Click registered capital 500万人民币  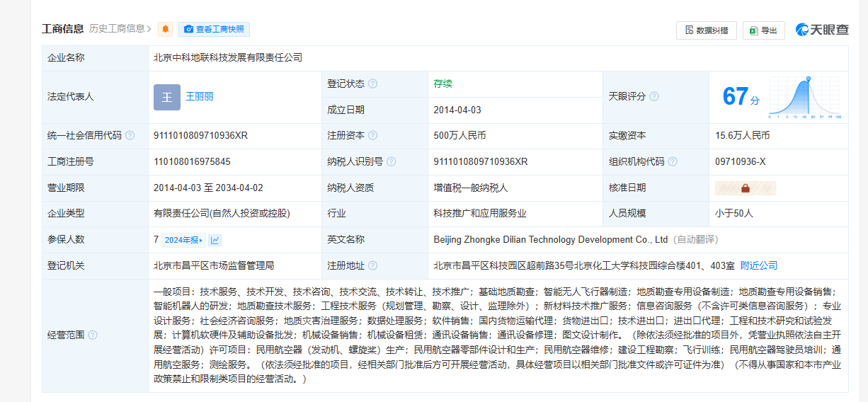[459, 136]
